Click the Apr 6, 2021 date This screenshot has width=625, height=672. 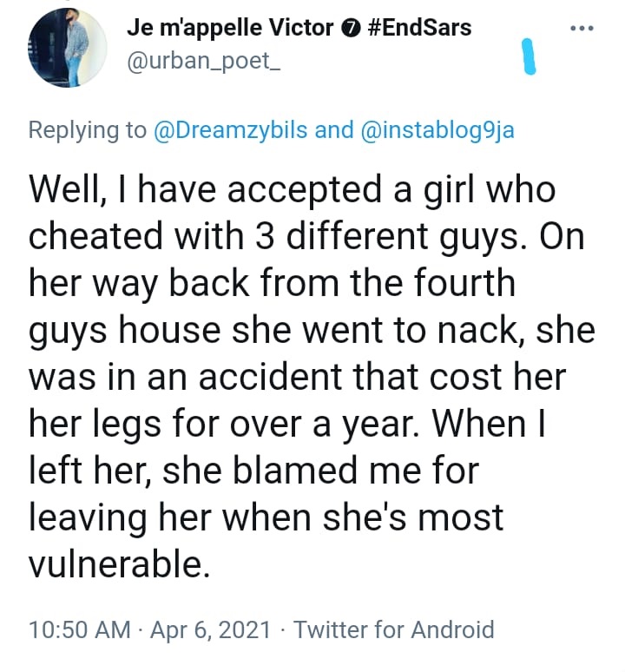[209, 629]
